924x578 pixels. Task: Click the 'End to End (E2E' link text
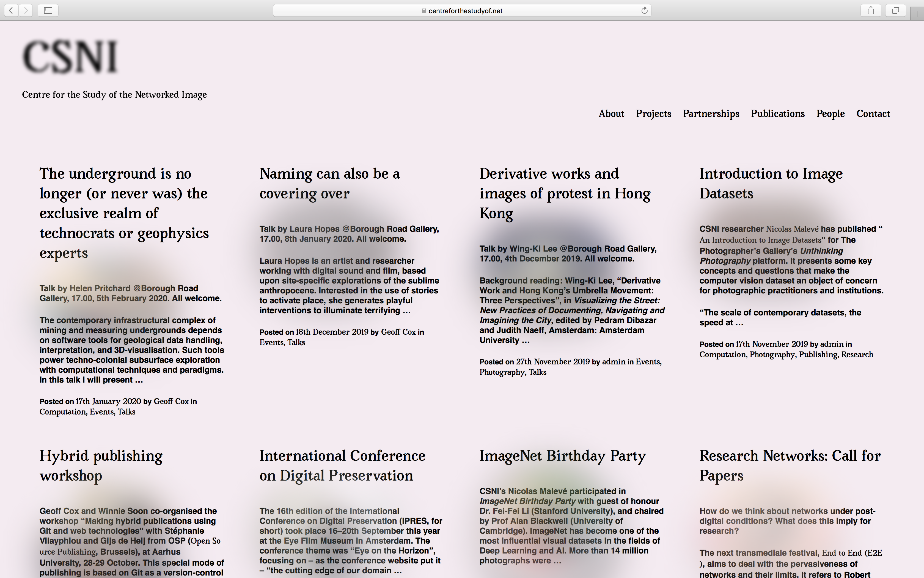[852, 553]
